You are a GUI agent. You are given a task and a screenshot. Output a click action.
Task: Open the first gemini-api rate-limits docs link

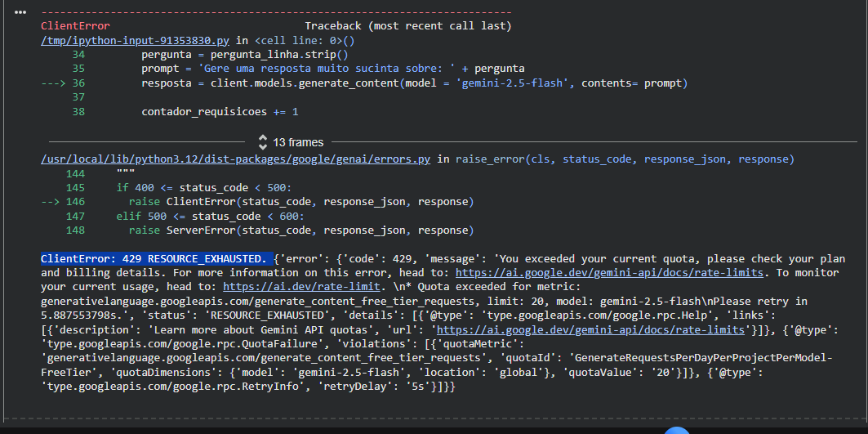tap(609, 272)
